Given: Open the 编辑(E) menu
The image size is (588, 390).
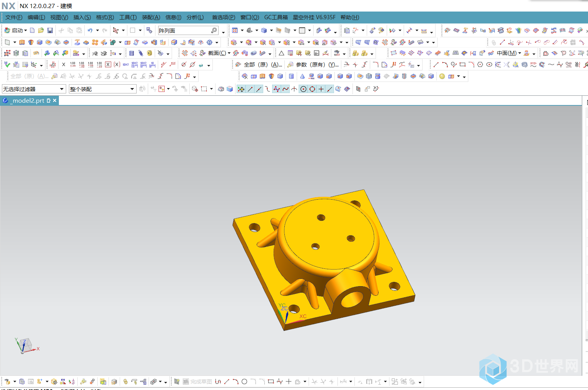Looking at the screenshot, I should coord(36,17).
